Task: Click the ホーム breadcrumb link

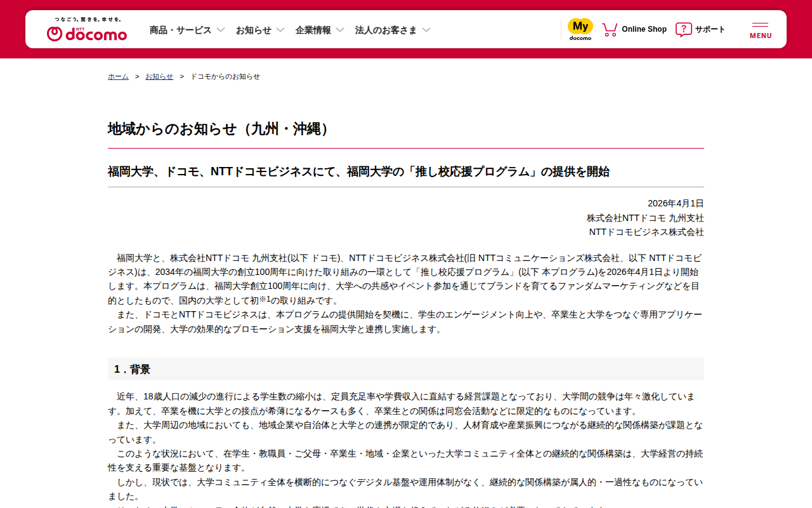Action: click(x=118, y=77)
